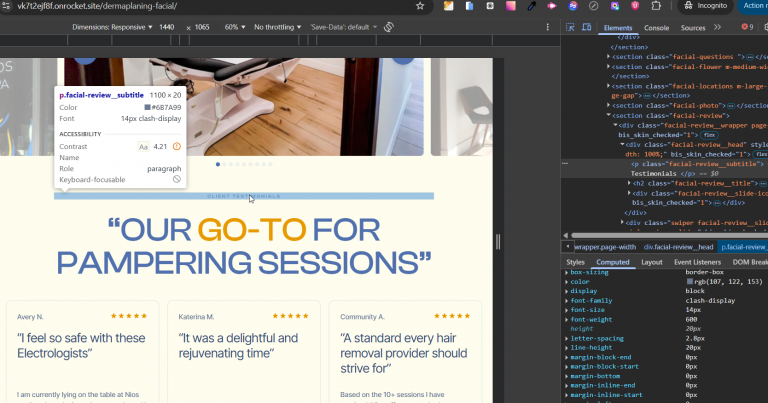Open the site information icon in address bar
The height and width of the screenshot is (403, 768).
8,6
